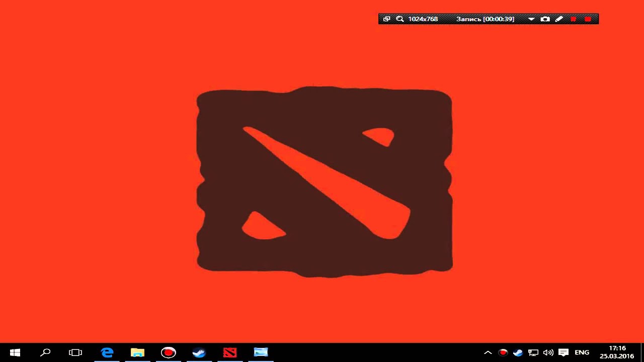Click the magnifier icon in the recorder bar

[x=400, y=19]
